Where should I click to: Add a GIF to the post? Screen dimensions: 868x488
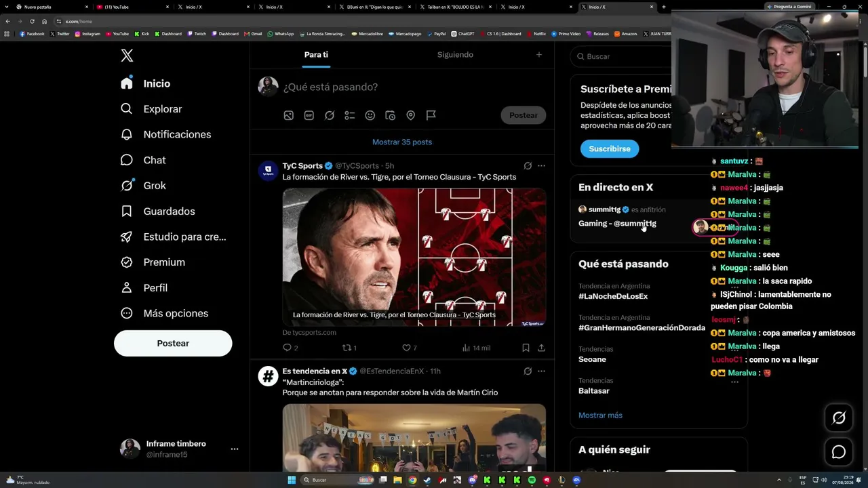309,116
